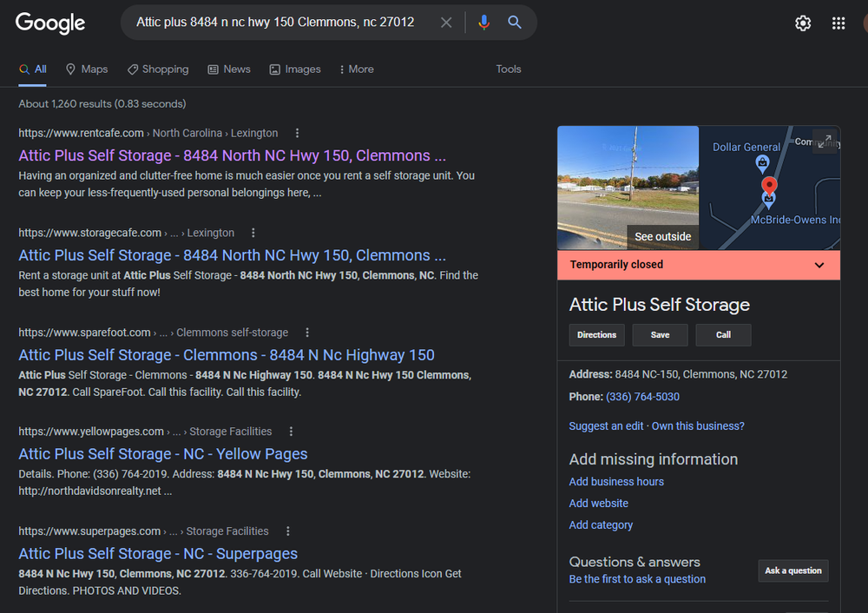Click the magnifying glass search icon
The width and height of the screenshot is (868, 613).
515,23
